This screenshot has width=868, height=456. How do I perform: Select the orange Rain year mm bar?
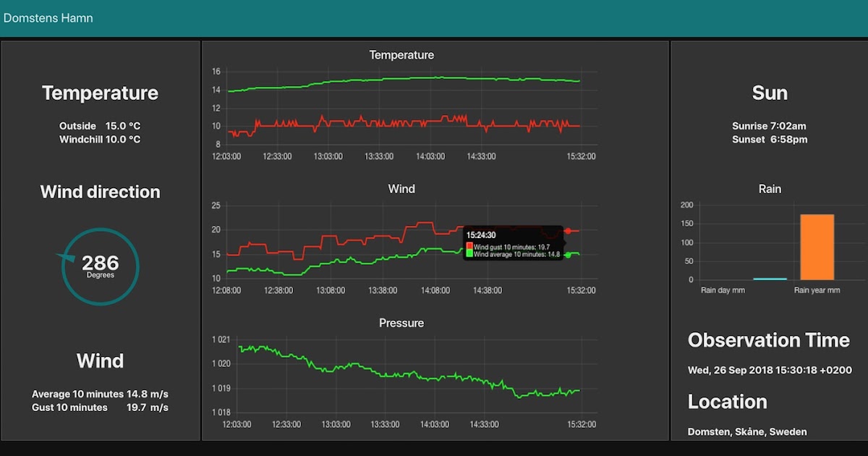tap(816, 246)
